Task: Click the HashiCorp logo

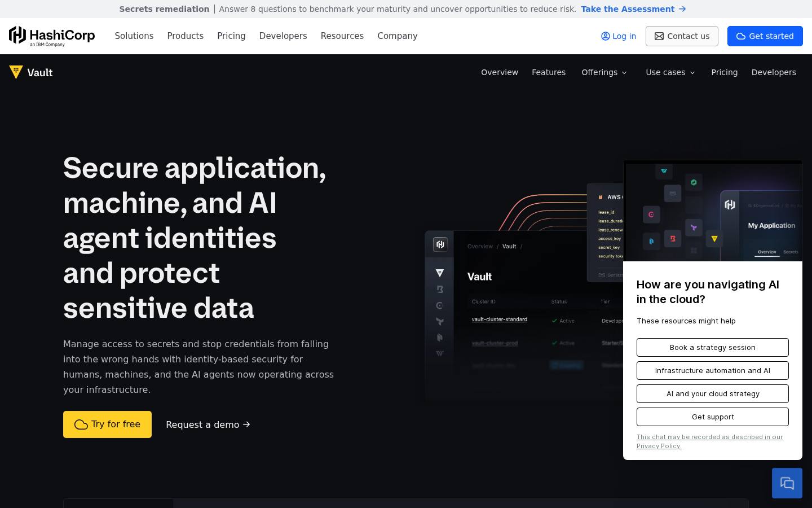Action: click(52, 36)
